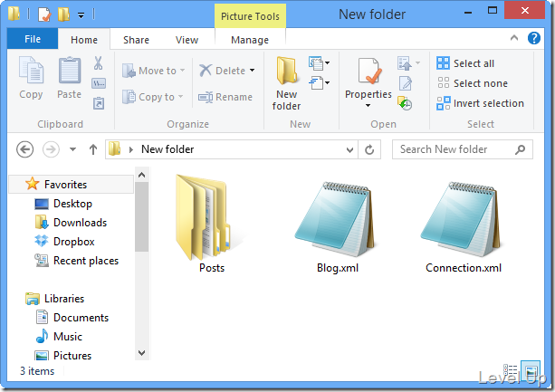Click the Properties checkmark icon
555x392 pixels.
click(x=368, y=71)
